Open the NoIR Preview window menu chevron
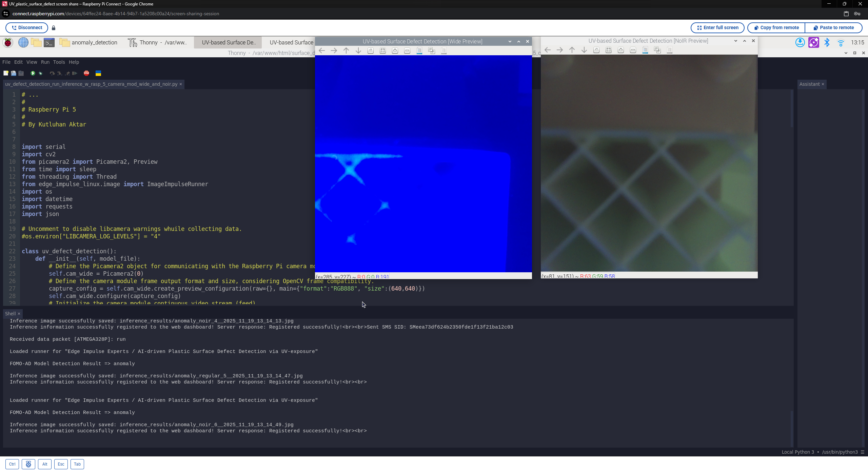 [x=735, y=41]
